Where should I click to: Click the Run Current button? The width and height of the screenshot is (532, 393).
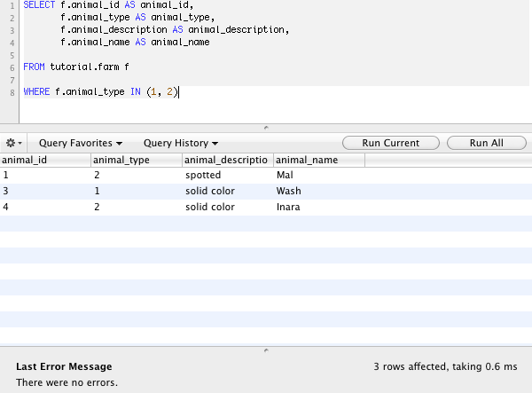391,143
